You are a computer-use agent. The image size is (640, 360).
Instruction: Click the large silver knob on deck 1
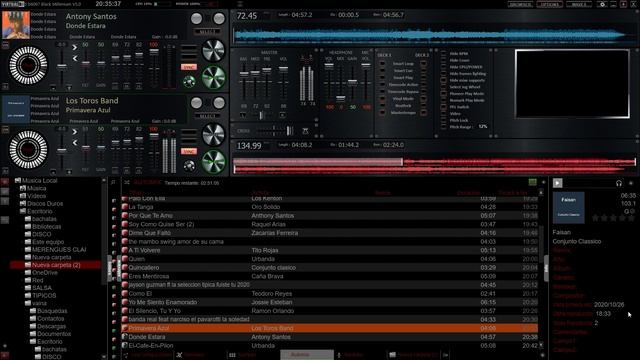[213, 51]
